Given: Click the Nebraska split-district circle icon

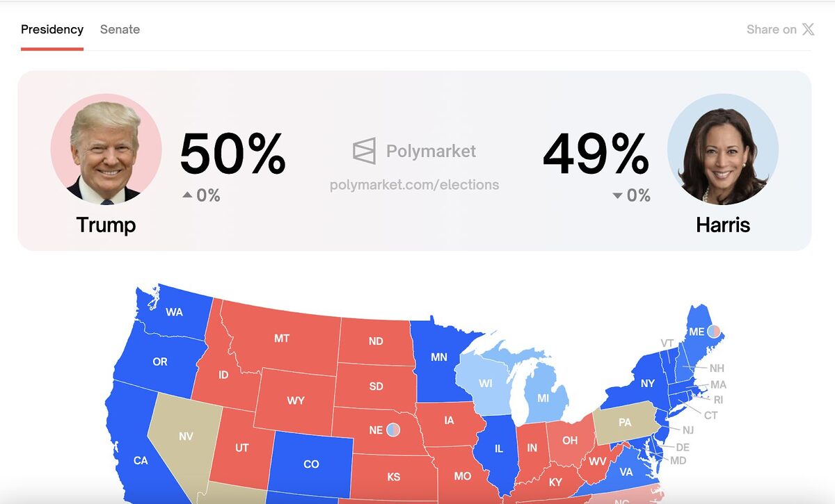Looking at the screenshot, I should tap(393, 430).
